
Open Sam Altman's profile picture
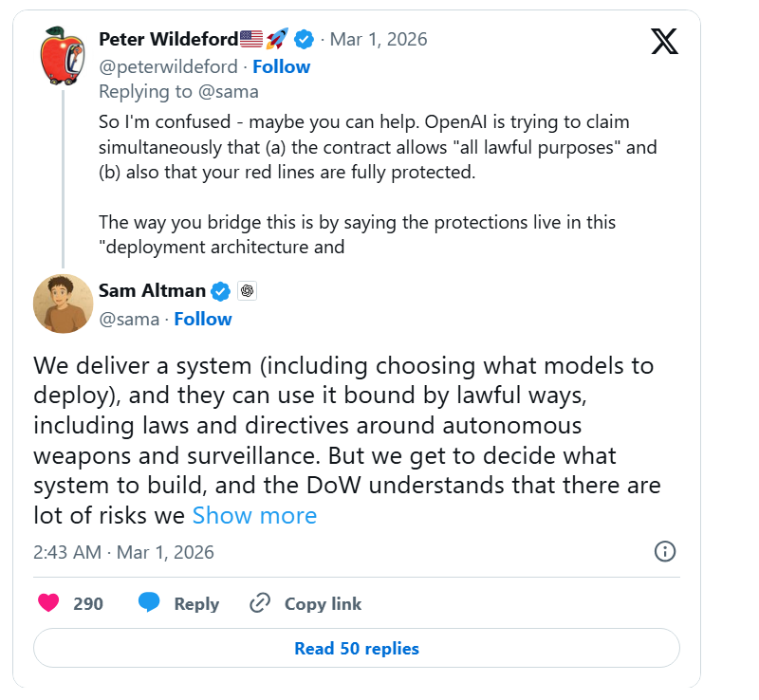[x=63, y=304]
